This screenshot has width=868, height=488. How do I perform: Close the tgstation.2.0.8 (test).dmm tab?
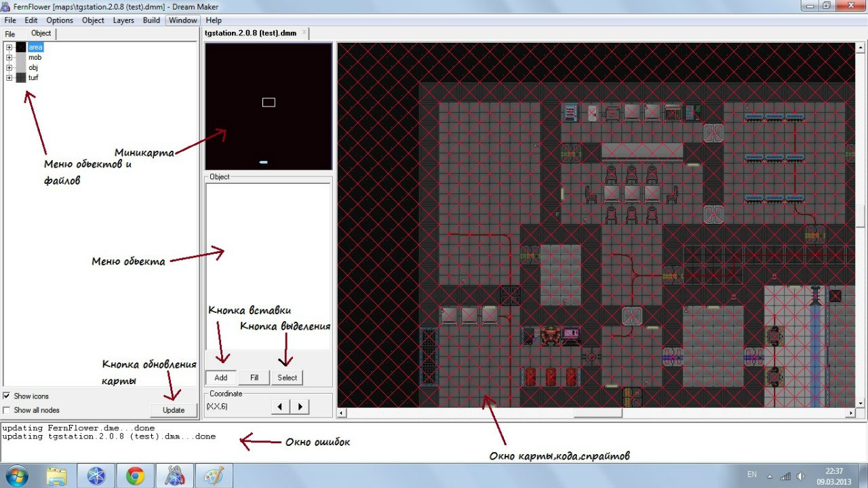click(304, 32)
